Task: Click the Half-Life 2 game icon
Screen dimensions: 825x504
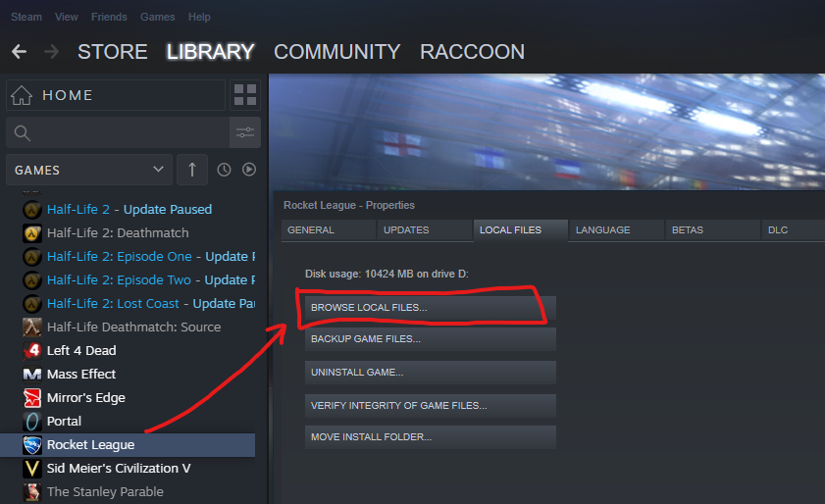Action: [32, 210]
